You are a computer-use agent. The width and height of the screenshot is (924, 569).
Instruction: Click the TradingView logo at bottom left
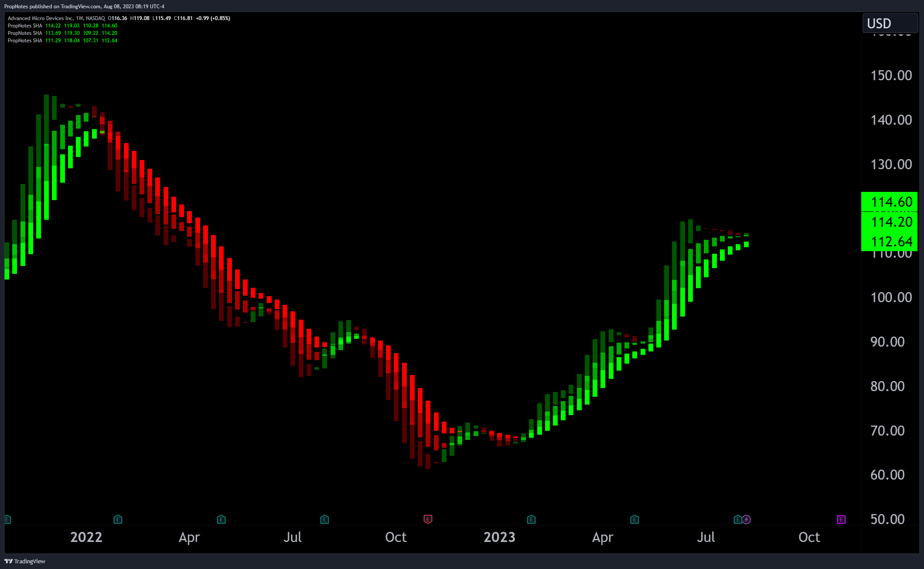click(x=25, y=561)
